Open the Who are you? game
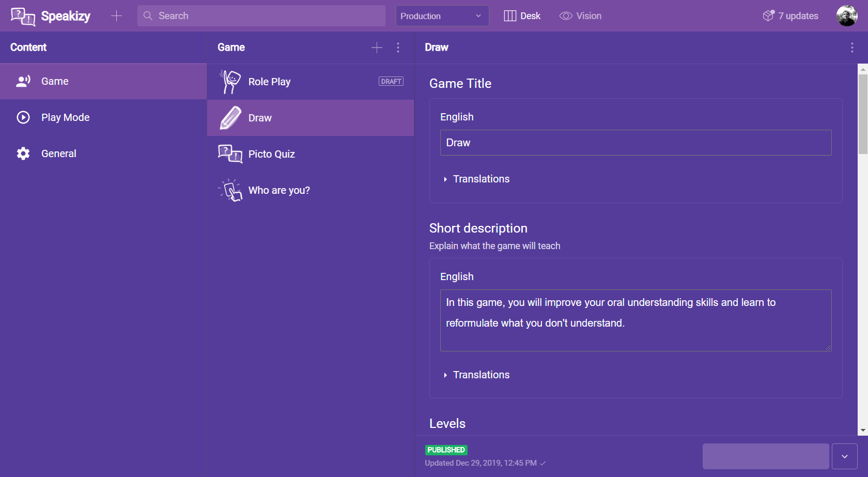Screen dimensions: 868x477 311,190
